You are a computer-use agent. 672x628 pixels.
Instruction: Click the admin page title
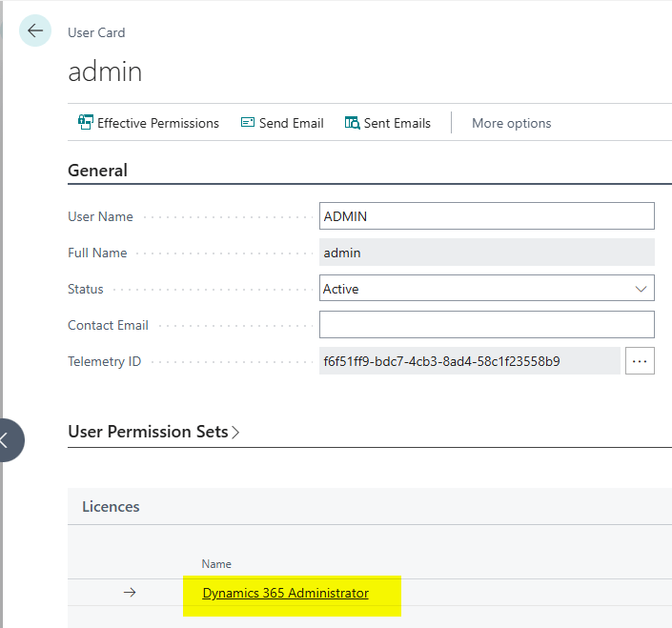(105, 71)
